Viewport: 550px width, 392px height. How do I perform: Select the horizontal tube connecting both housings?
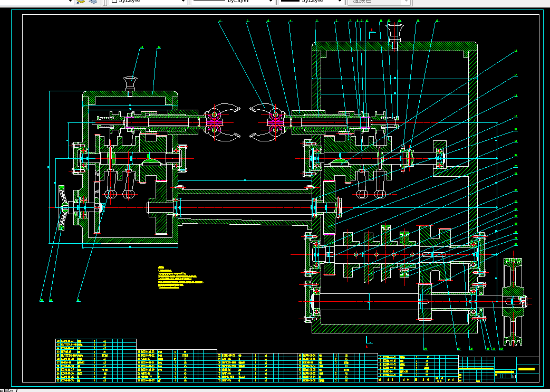[245, 207]
